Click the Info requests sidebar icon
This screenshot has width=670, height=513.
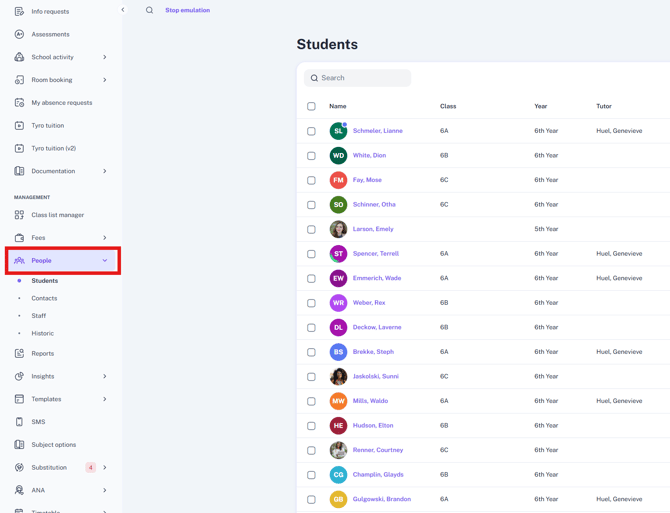pos(19,12)
